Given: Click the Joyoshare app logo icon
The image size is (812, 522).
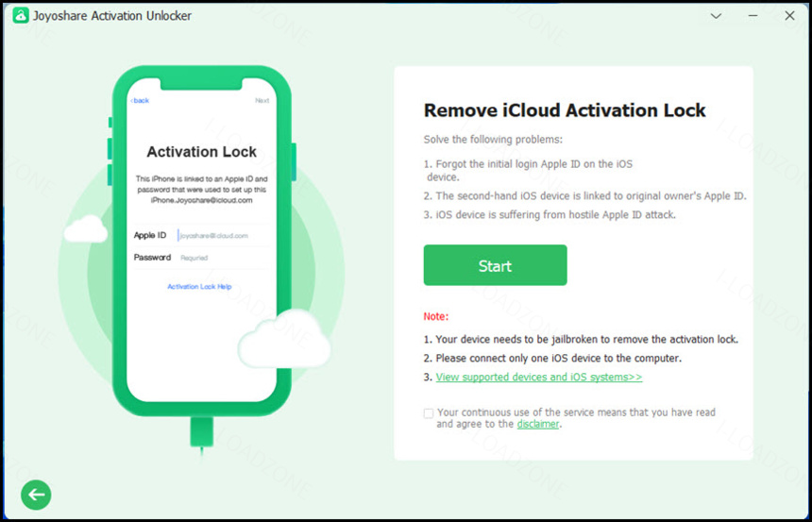Looking at the screenshot, I should pyautogui.click(x=21, y=15).
